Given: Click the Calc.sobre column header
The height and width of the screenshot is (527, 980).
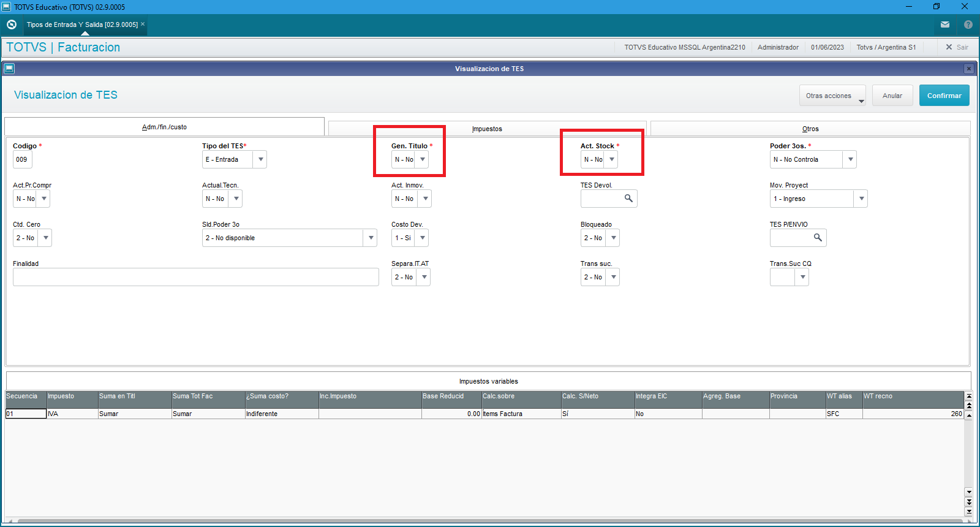Looking at the screenshot, I should point(522,400).
